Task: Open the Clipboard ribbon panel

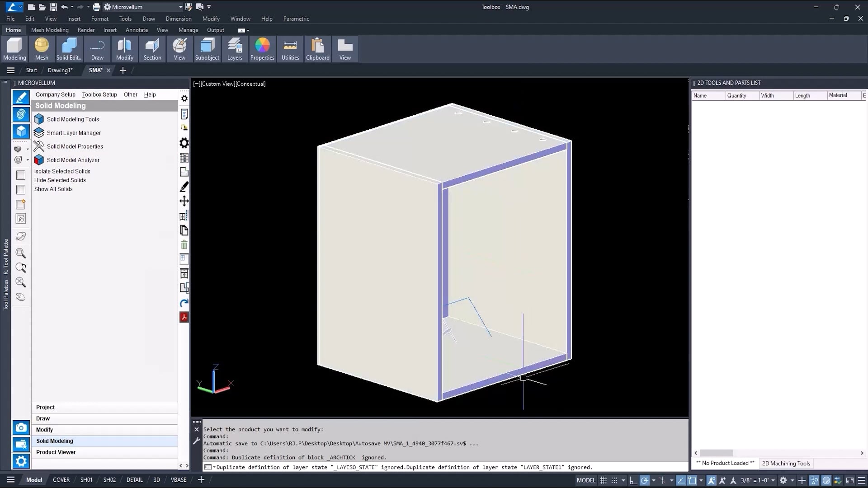Action: coord(317,49)
